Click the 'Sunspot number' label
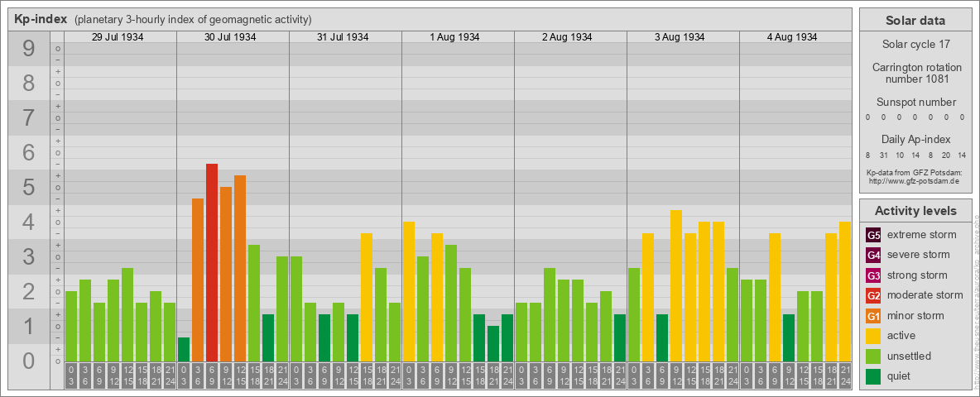The width and height of the screenshot is (980, 397). coord(915,103)
